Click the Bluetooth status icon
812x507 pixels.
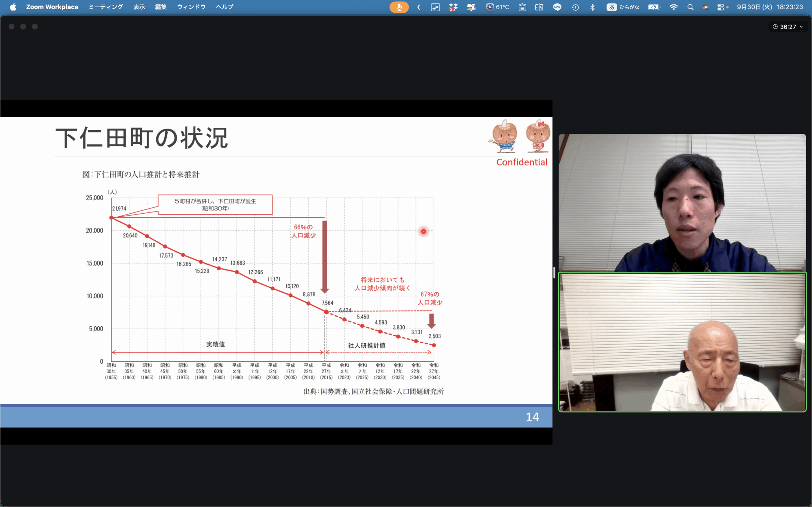(592, 7)
